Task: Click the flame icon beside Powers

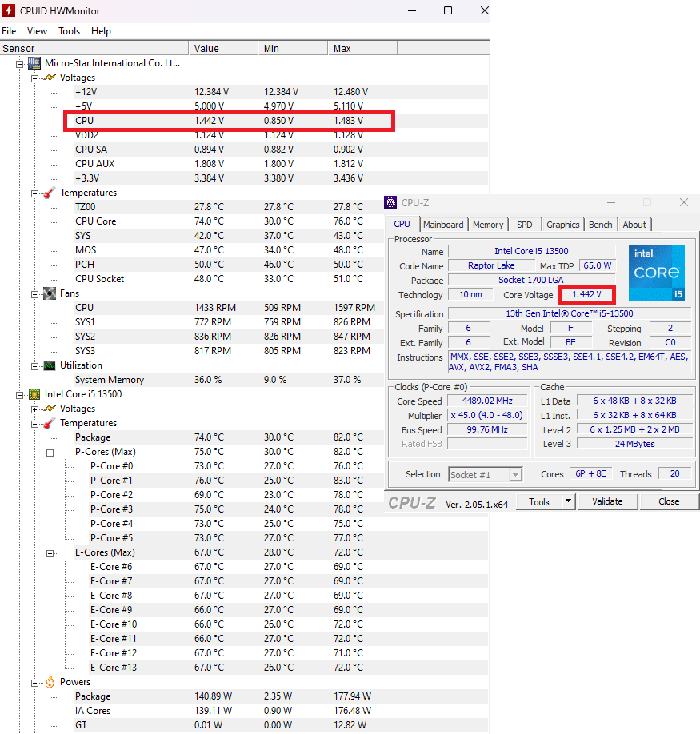Action: (50, 682)
